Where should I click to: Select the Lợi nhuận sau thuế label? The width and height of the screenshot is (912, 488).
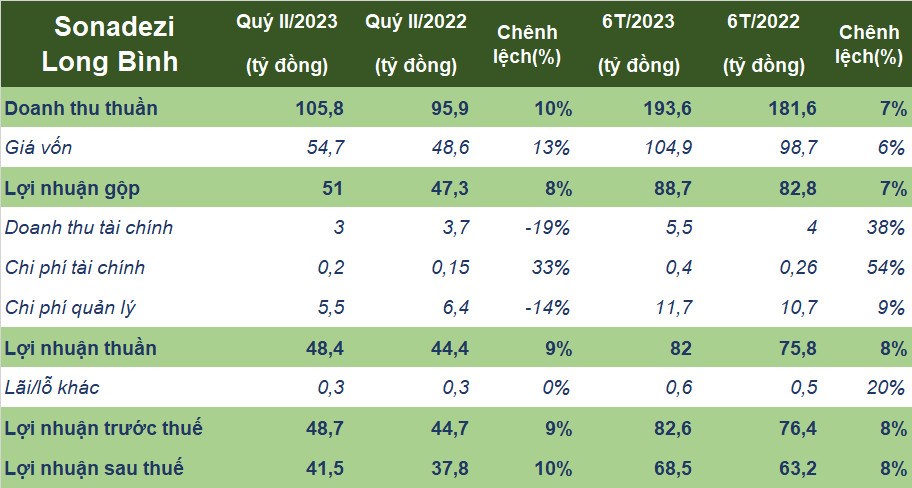pyautogui.click(x=94, y=468)
